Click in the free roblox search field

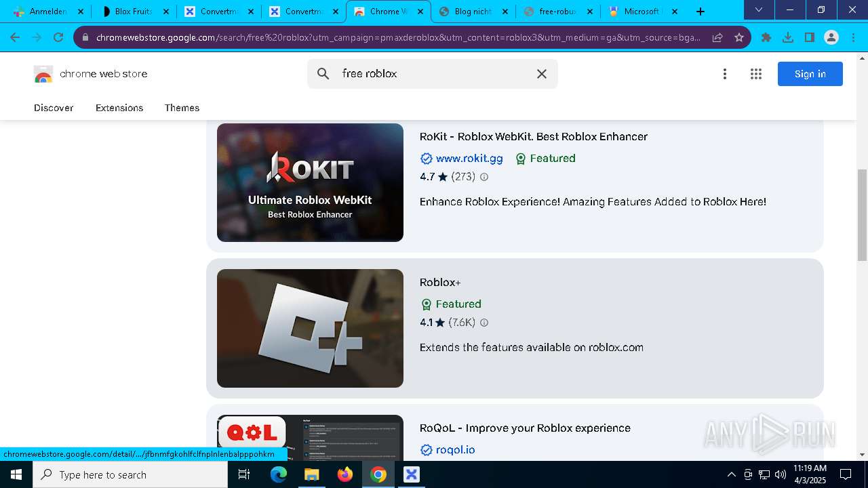click(x=433, y=74)
